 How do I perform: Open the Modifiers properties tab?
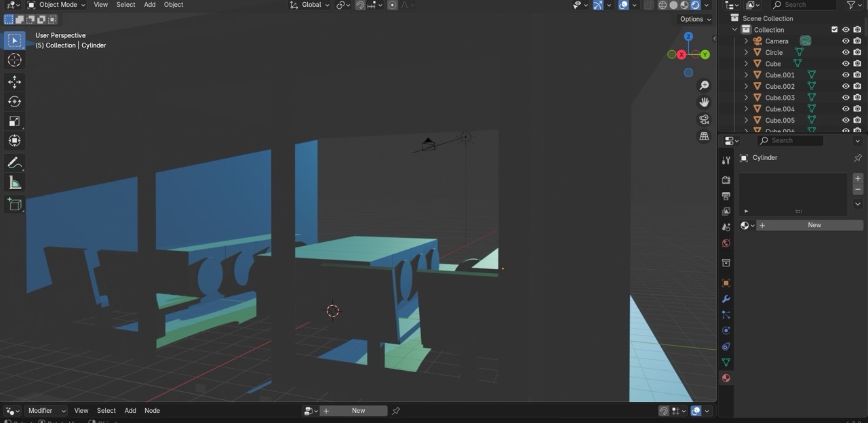(726, 299)
